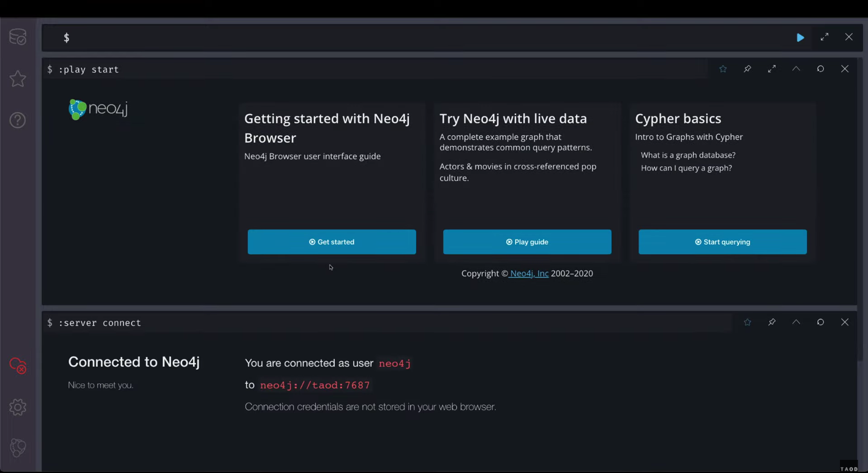Collapse the :play start frame
This screenshot has width=868, height=473.
(796, 69)
